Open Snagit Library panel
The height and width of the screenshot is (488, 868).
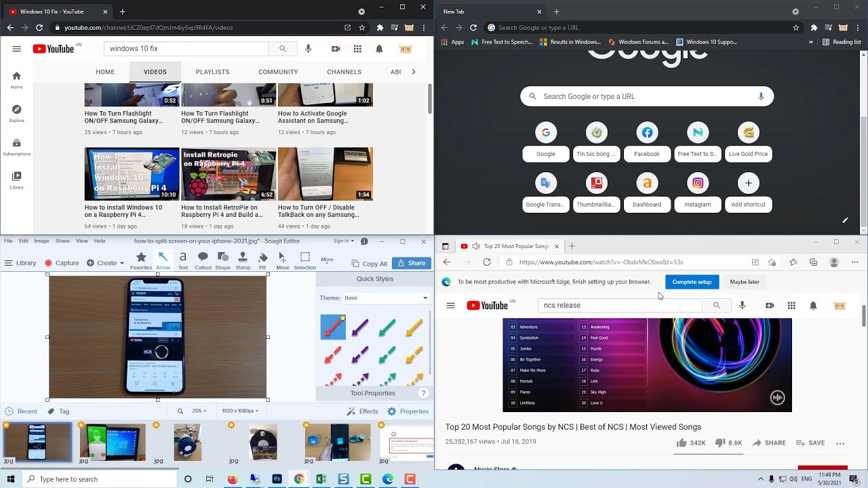20,263
